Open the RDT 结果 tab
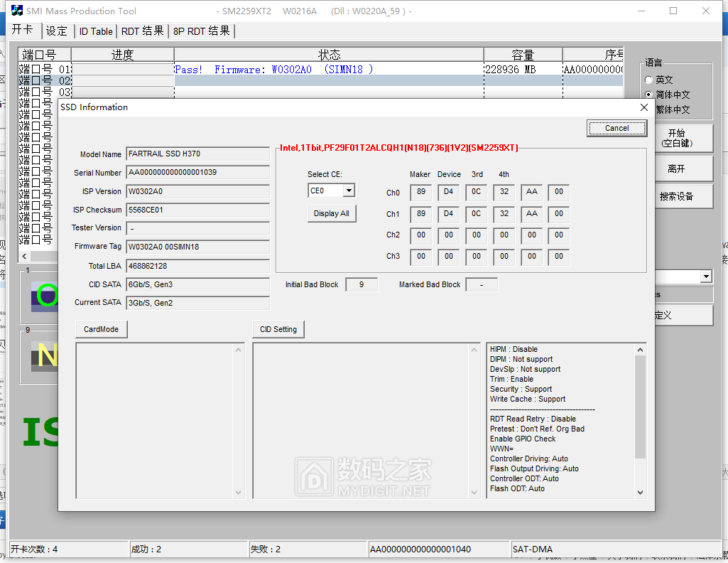This screenshot has width=728, height=563. (142, 31)
